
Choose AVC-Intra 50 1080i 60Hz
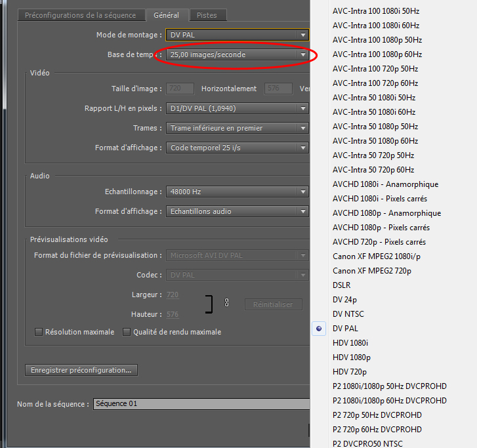click(374, 112)
